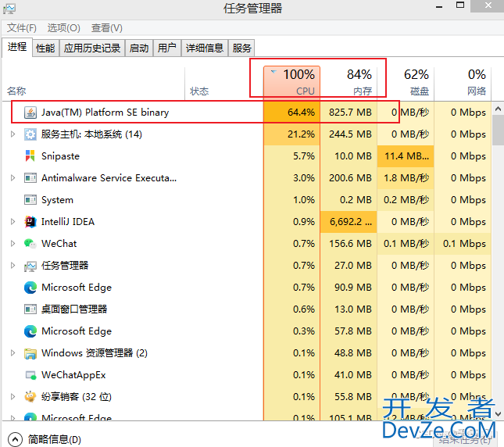
Task: Expand the 纷享销客 (32 位) group
Action: 13,396
